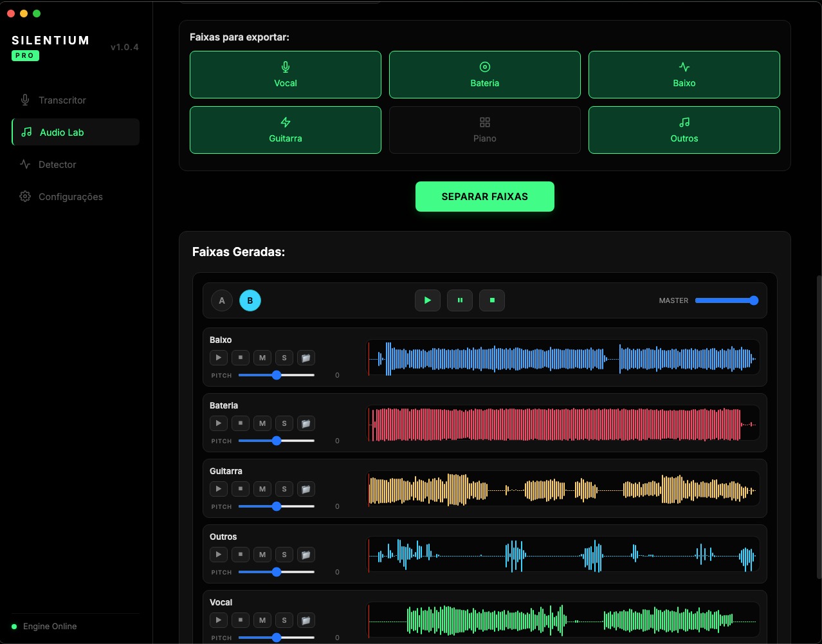Pause master playback in Faixas Geradas
The image size is (822, 644).
[x=459, y=300]
